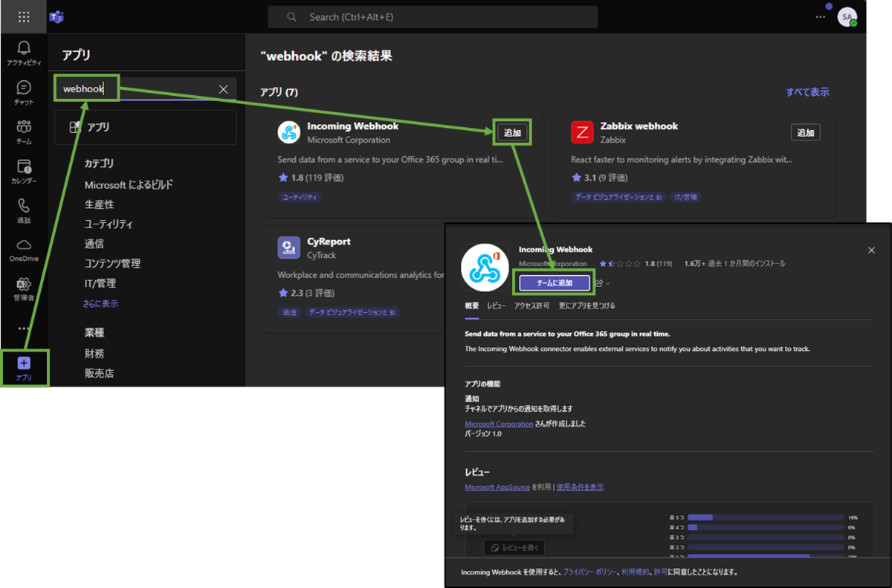Open チャット in left rail

click(24, 93)
